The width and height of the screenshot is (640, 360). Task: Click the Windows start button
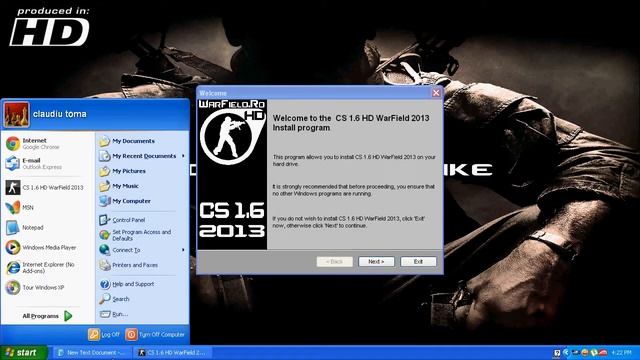pyautogui.click(x=24, y=353)
